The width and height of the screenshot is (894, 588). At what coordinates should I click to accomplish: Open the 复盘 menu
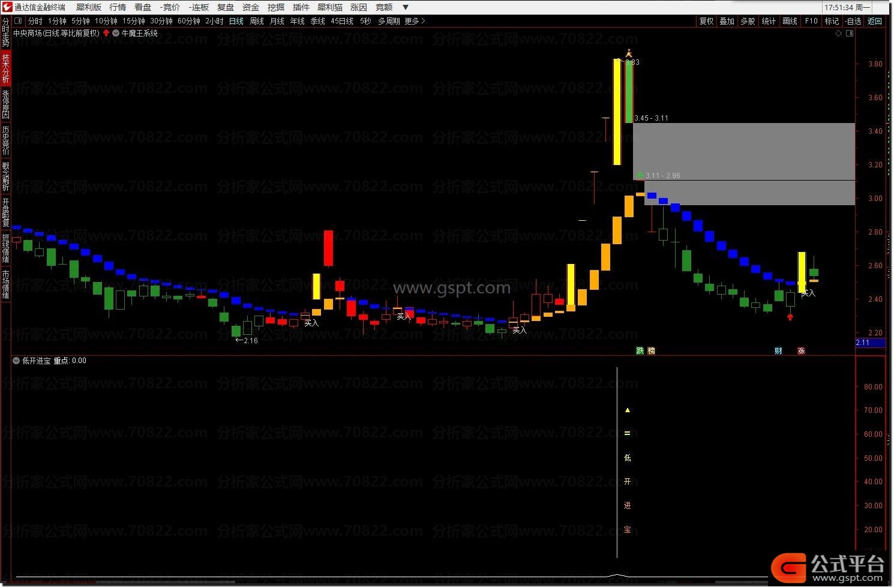coord(226,7)
